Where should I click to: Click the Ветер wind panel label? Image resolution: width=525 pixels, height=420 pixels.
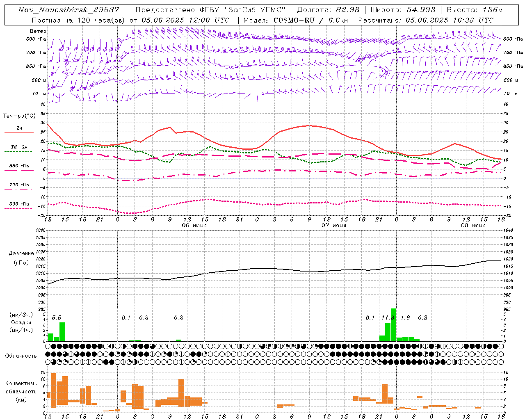pos(38,31)
